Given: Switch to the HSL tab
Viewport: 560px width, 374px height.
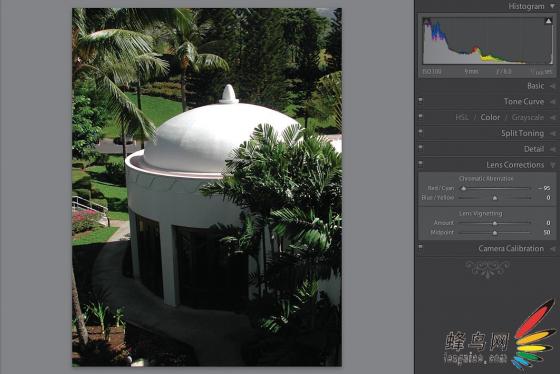Looking at the screenshot, I should [462, 117].
